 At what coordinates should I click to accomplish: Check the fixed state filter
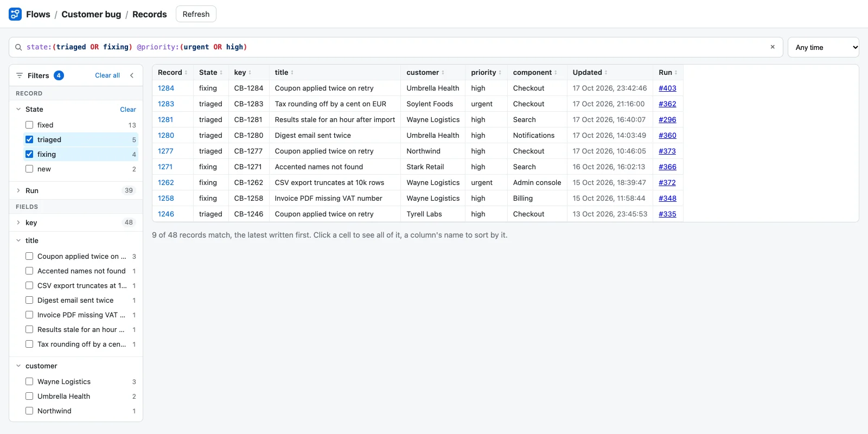pos(29,125)
